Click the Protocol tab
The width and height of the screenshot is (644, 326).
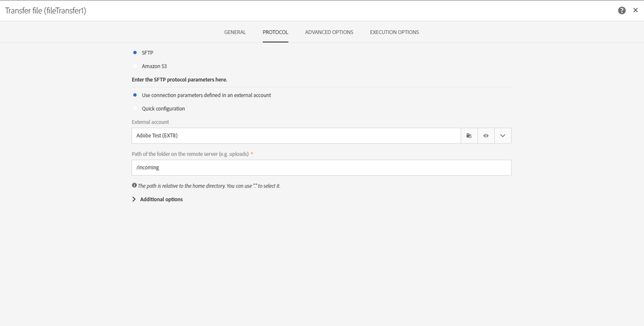(x=275, y=32)
